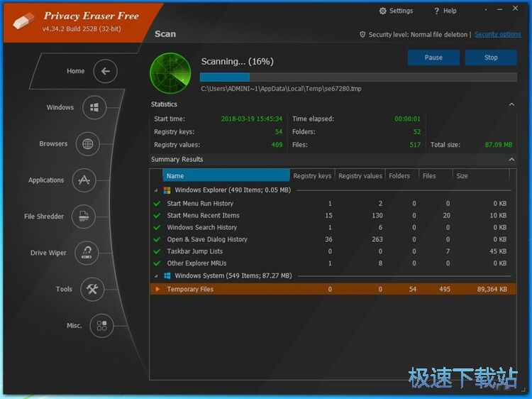Stop the running scan
Viewport: 532px width, 399px height.
pos(491,58)
